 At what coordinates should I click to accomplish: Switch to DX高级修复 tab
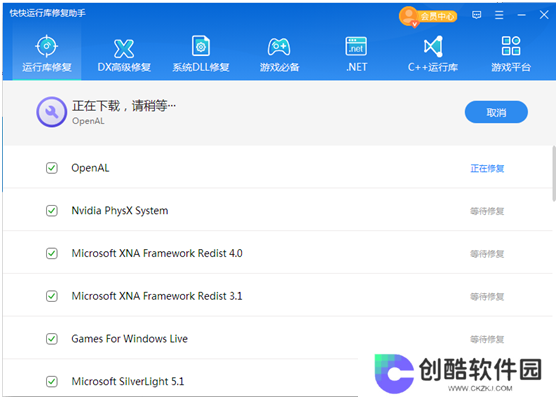(x=124, y=54)
